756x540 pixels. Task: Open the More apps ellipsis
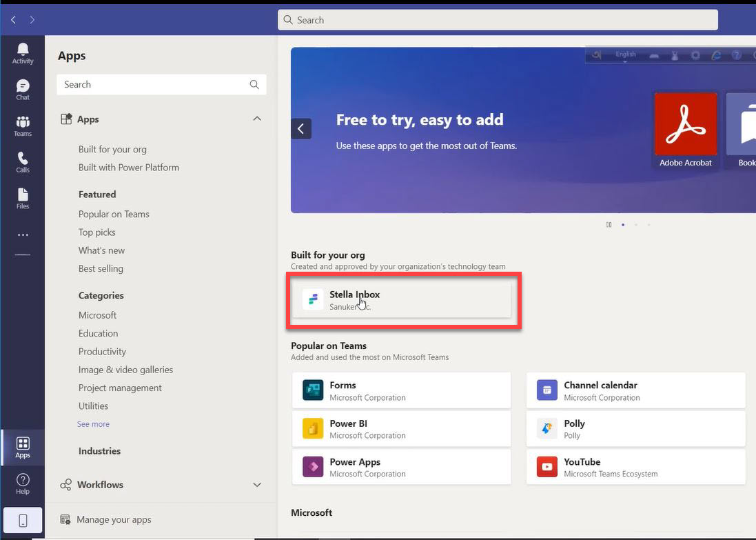click(23, 235)
